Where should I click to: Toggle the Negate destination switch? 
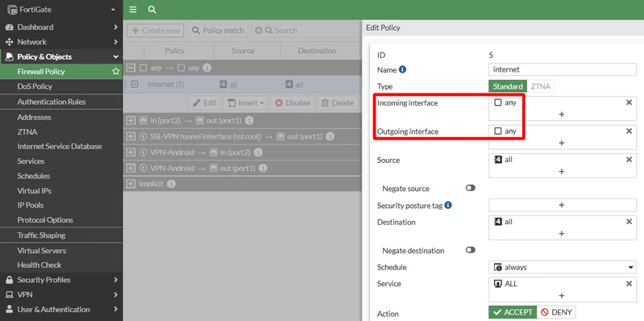coord(470,250)
